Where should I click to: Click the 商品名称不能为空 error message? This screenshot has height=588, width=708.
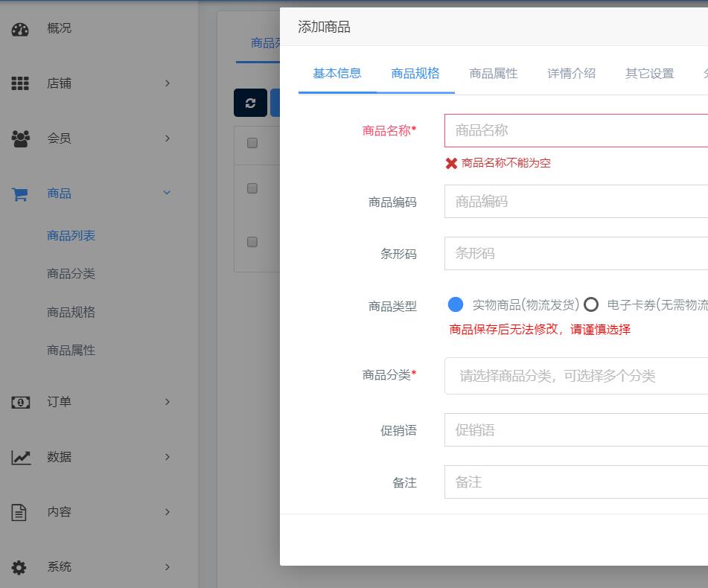(x=506, y=163)
